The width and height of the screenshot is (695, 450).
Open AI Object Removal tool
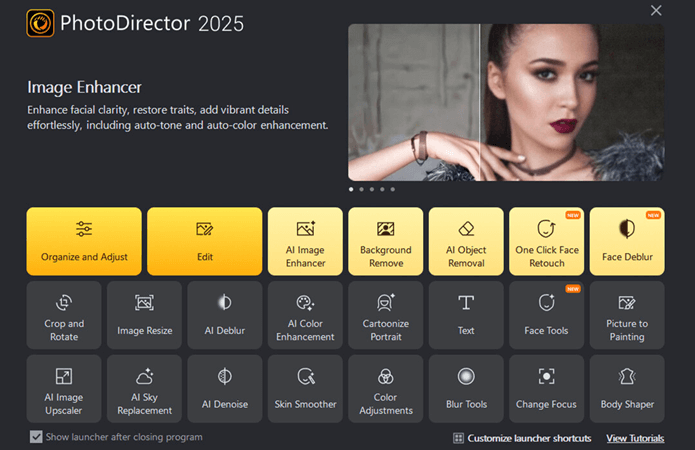click(x=466, y=241)
